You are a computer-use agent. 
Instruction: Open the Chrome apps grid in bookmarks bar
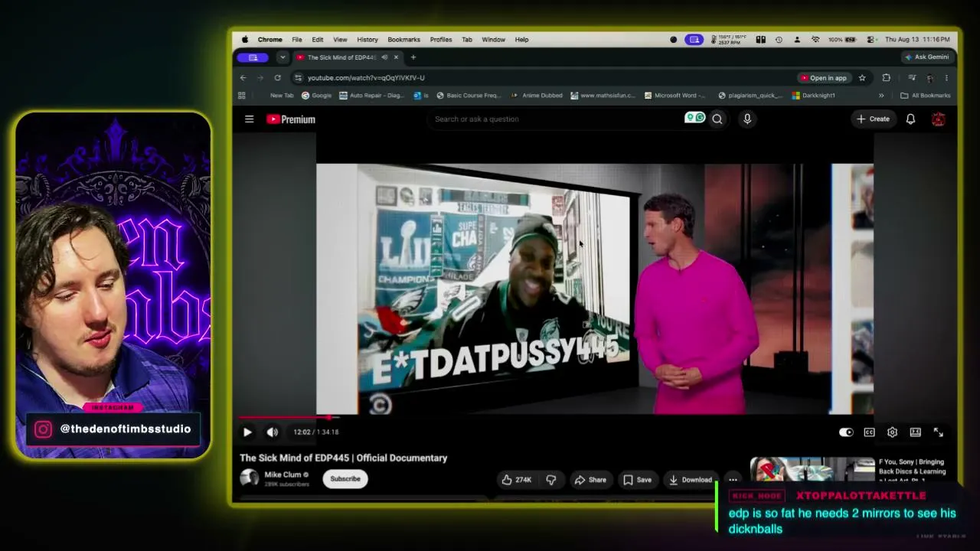[x=242, y=96]
